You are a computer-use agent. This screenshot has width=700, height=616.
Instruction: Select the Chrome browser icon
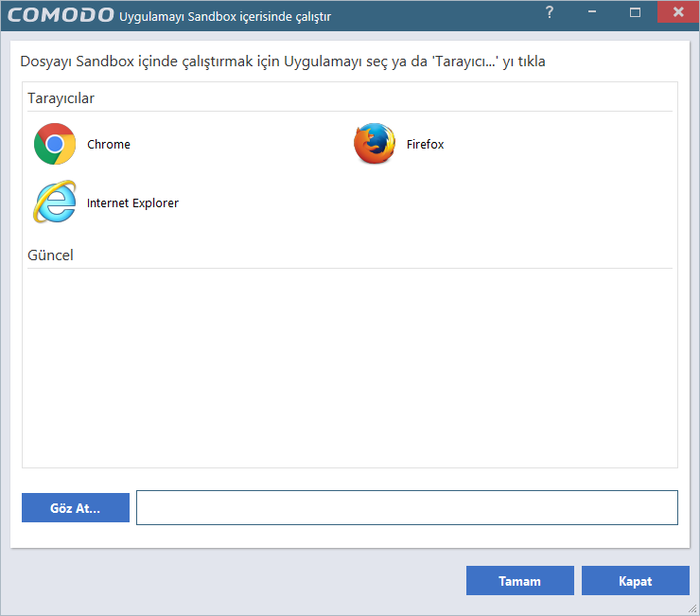55,144
